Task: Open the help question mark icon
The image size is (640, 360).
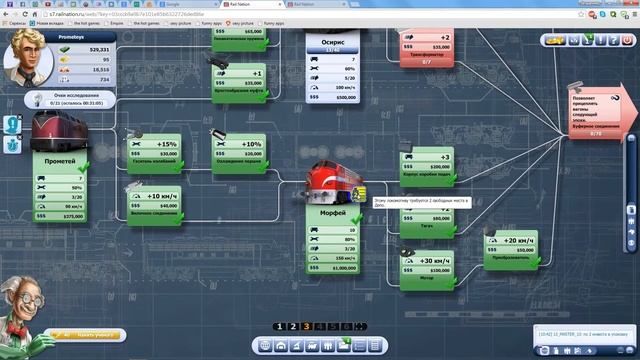Action: (613, 40)
